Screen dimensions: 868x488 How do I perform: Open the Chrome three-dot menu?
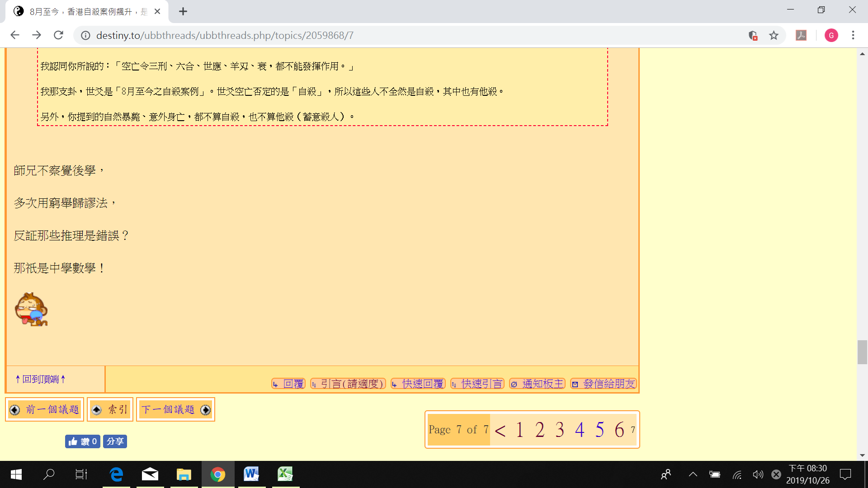pyautogui.click(x=853, y=35)
